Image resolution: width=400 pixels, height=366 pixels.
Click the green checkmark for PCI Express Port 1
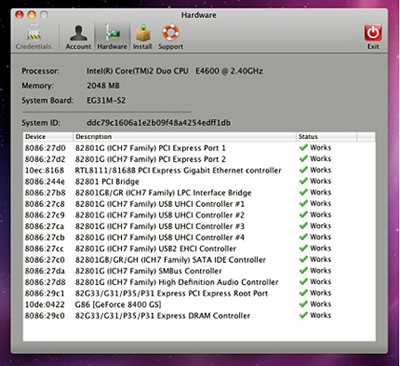(303, 147)
